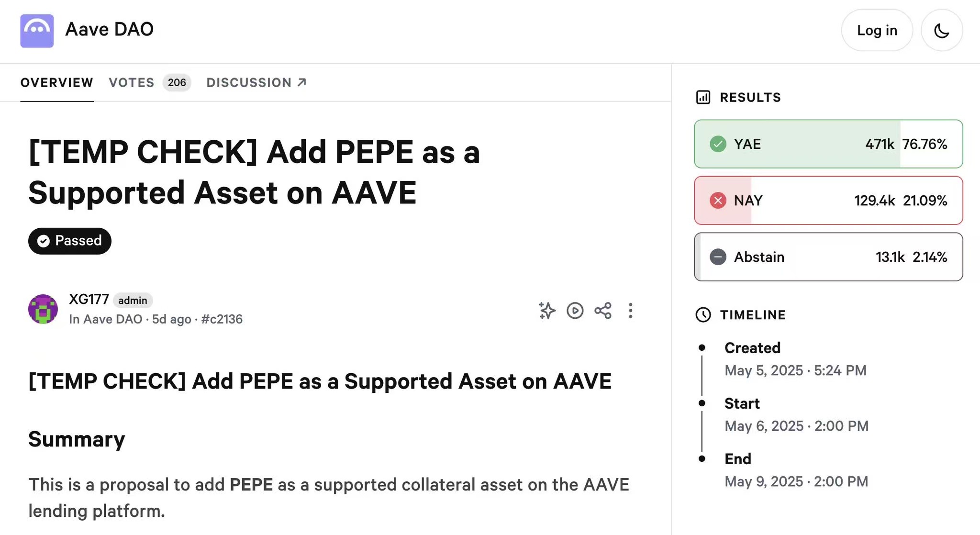This screenshot has height=535, width=980.
Task: Click the End timeline marker dot
Action: click(702, 459)
